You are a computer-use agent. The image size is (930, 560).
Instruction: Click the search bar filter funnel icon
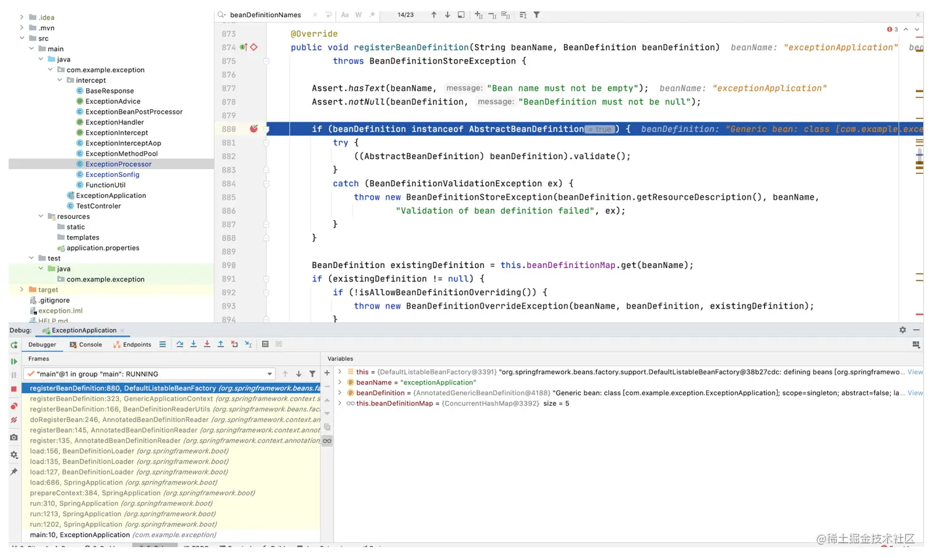pyautogui.click(x=536, y=15)
